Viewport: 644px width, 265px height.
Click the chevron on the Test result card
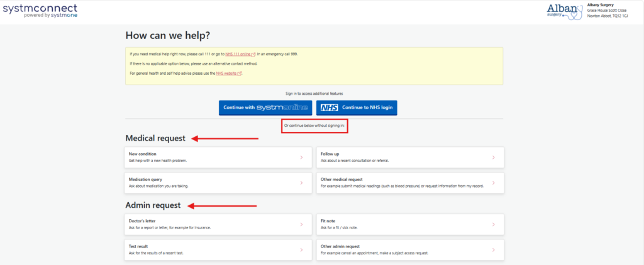point(301,250)
